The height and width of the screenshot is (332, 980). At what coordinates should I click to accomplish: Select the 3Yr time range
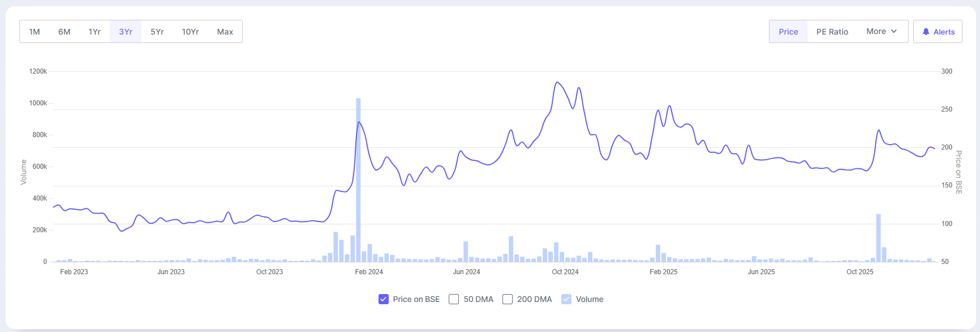tap(126, 32)
